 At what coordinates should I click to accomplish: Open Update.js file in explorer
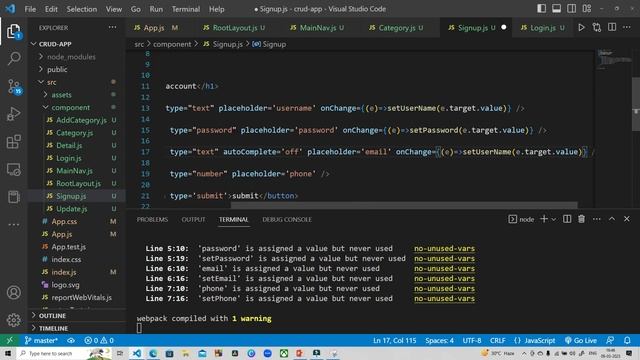[x=71, y=209]
